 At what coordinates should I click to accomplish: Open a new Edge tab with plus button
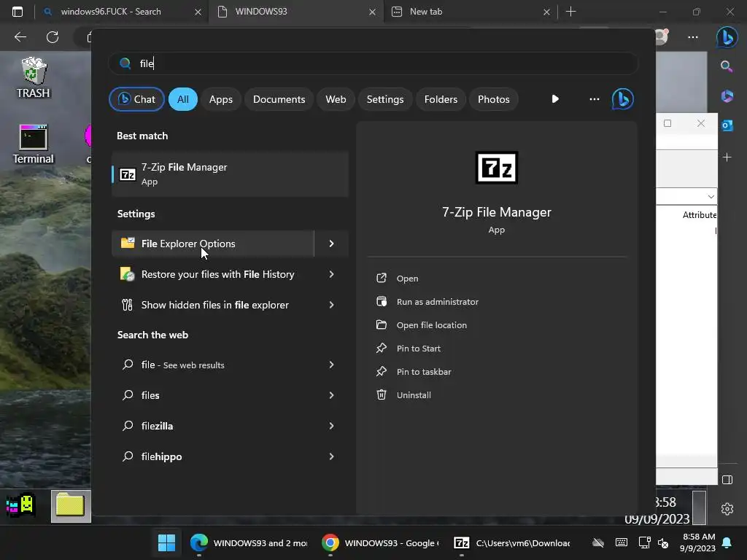click(570, 12)
